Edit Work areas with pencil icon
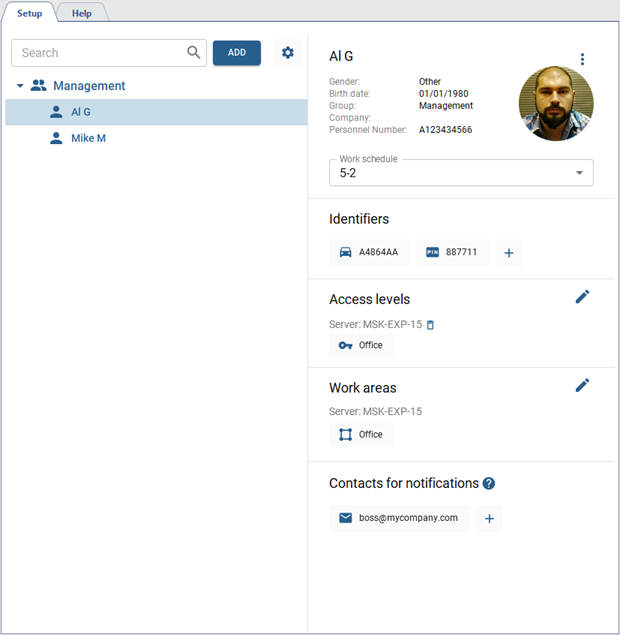 pos(582,385)
